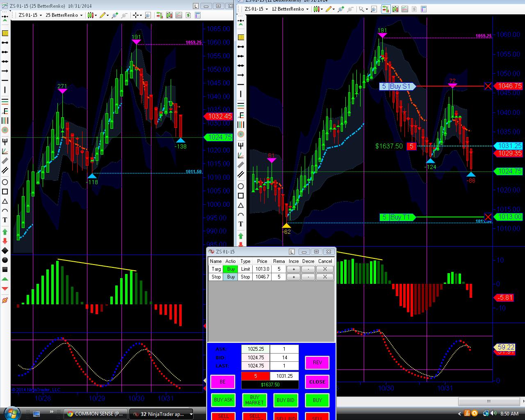The height and width of the screenshot is (420, 525).
Task: Toggle the L link button on ZS 01-15 order window
Action: [x=292, y=251]
